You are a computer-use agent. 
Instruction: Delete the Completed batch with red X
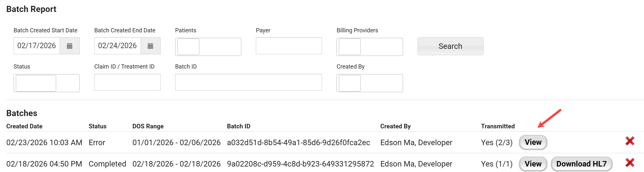coord(630,163)
